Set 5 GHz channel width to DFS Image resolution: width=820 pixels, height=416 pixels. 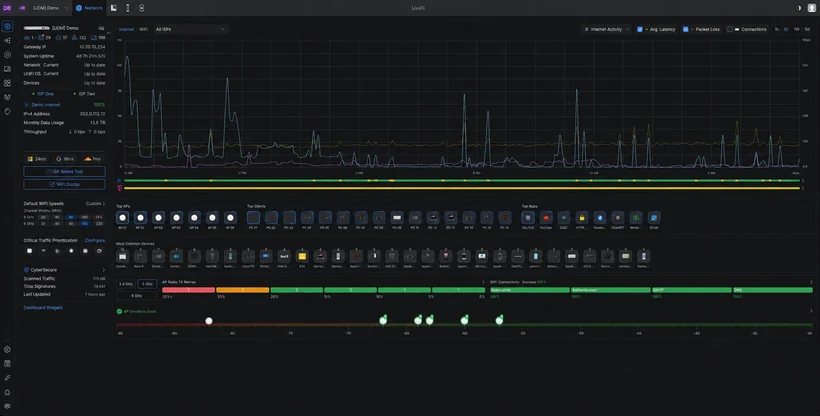(98, 217)
